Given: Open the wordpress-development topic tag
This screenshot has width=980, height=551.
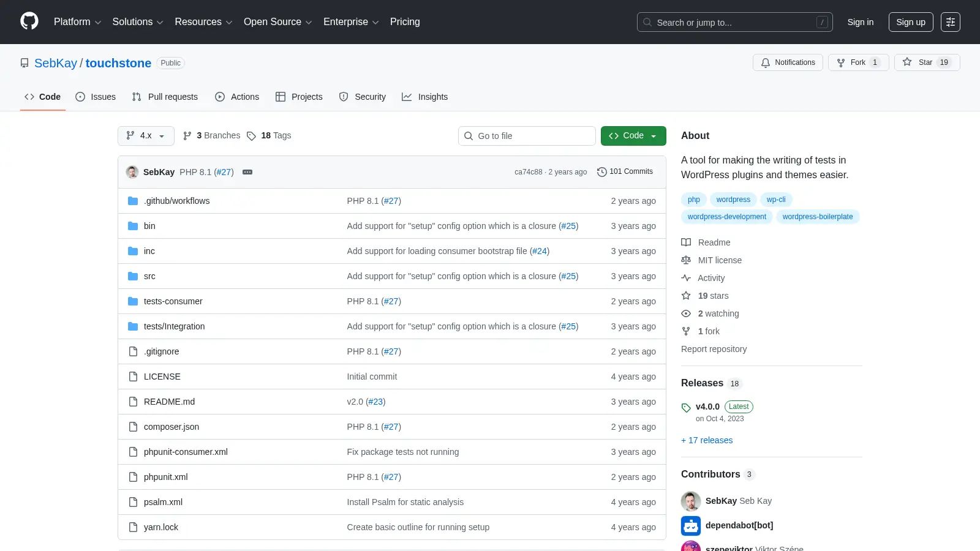Looking at the screenshot, I should (x=726, y=217).
